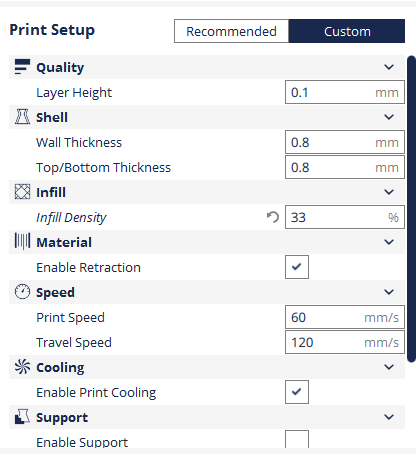Click the Speed section header label
Viewport: 416px width, 468px height.
55,293
